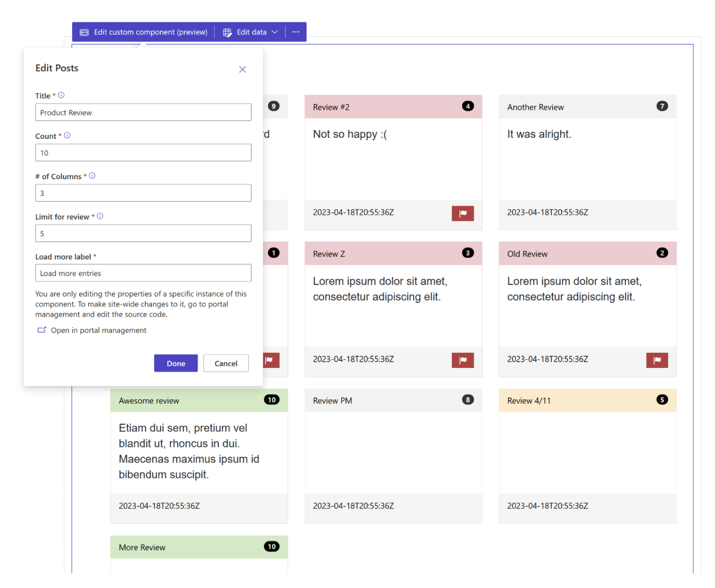The height and width of the screenshot is (588, 715).
Task: Click badge 8 on Review PM
Action: [468, 400]
